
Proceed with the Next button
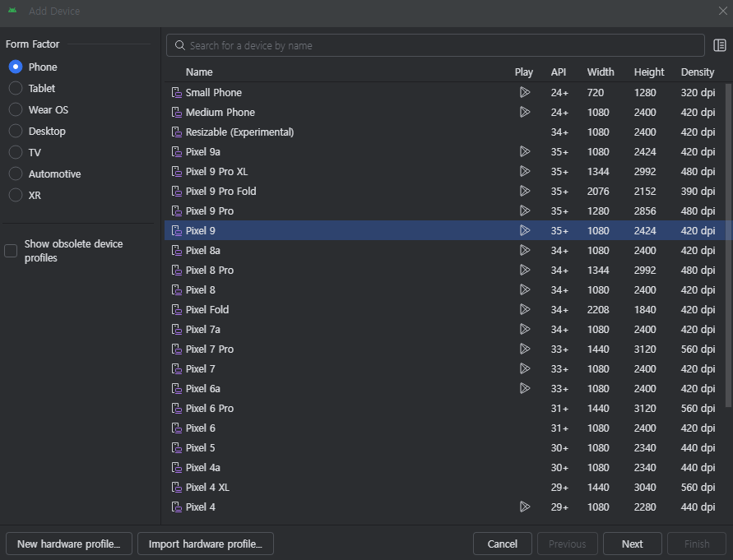(632, 544)
